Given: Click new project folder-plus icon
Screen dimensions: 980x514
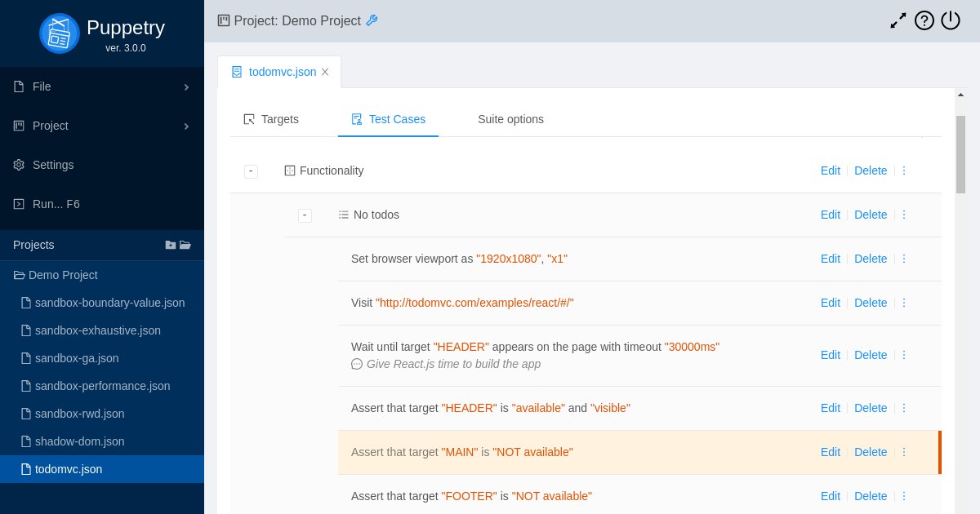Looking at the screenshot, I should coord(171,245).
